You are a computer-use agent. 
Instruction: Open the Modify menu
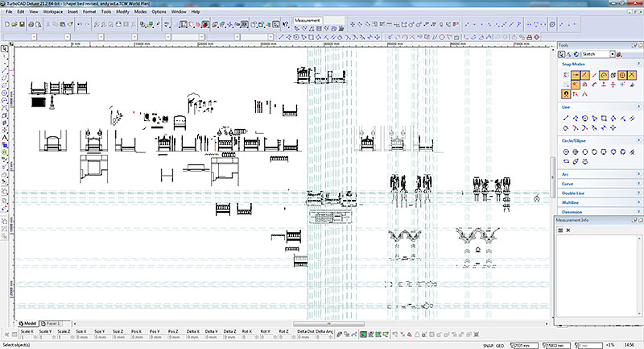[x=121, y=12]
